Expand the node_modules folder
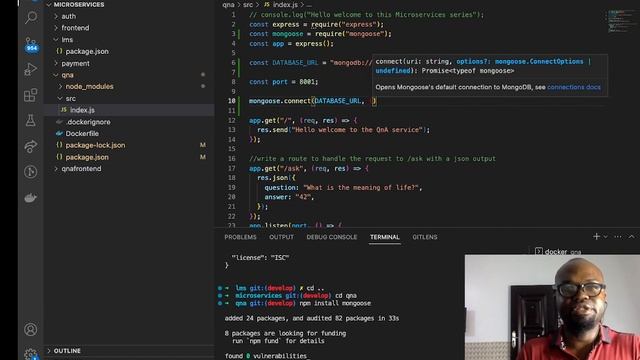The height and width of the screenshot is (360, 640). pyautogui.click(x=60, y=87)
